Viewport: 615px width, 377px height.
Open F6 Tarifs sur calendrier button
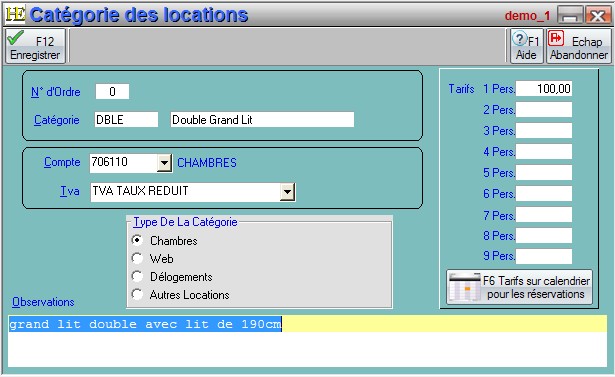click(x=519, y=287)
